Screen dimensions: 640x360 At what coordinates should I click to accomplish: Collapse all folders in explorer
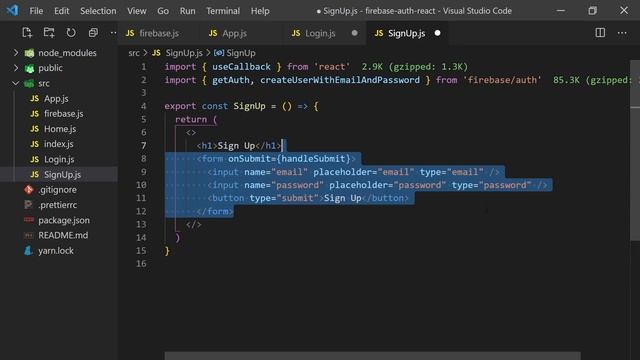pos(93,33)
